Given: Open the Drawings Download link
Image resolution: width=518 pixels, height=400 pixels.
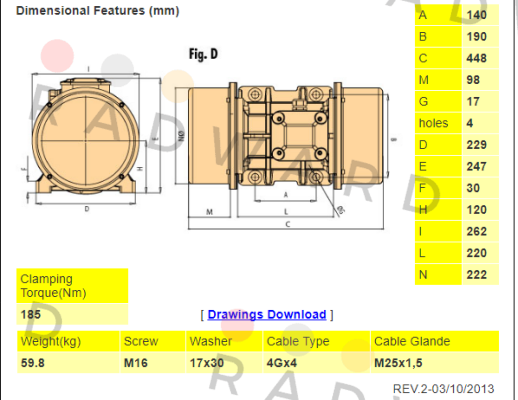Looking at the screenshot, I should coord(267,314).
